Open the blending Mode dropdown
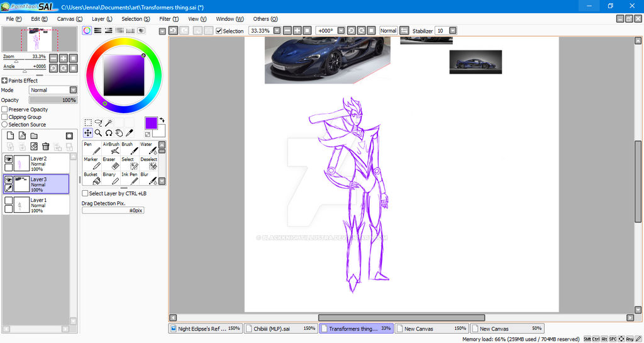 [x=53, y=90]
